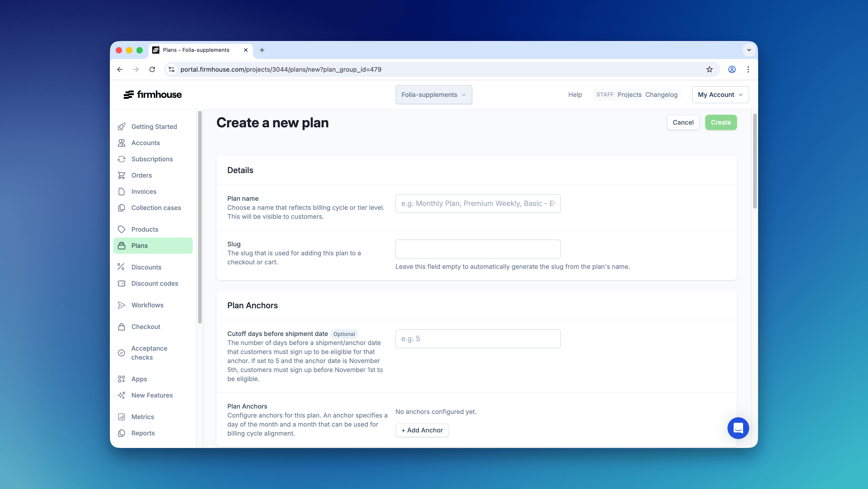The height and width of the screenshot is (489, 868).
Task: Expand the browser tab search chevron
Action: pos(749,50)
